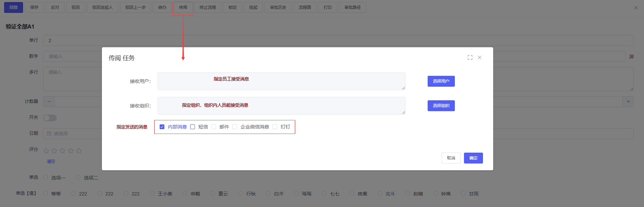Click the first rating star
The image size is (644, 207).
click(46, 151)
